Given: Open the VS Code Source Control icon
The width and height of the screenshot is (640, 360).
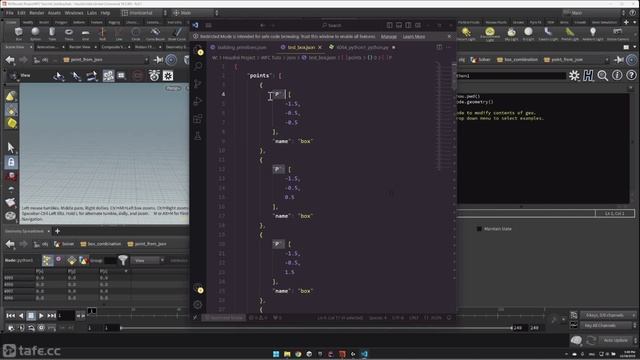Looking at the screenshot, I should [198, 84].
